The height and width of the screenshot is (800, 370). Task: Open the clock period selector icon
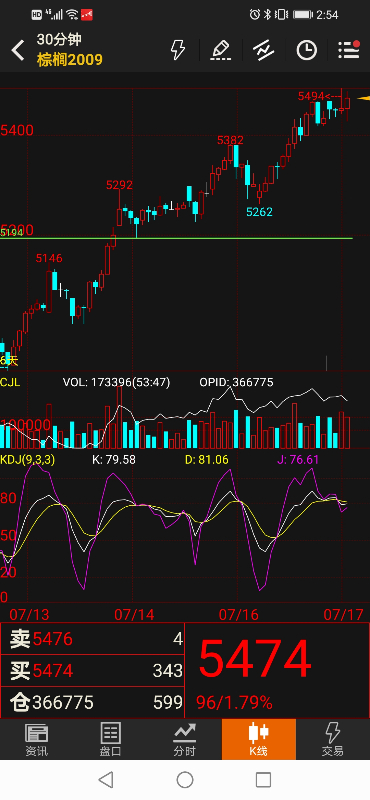[307, 50]
